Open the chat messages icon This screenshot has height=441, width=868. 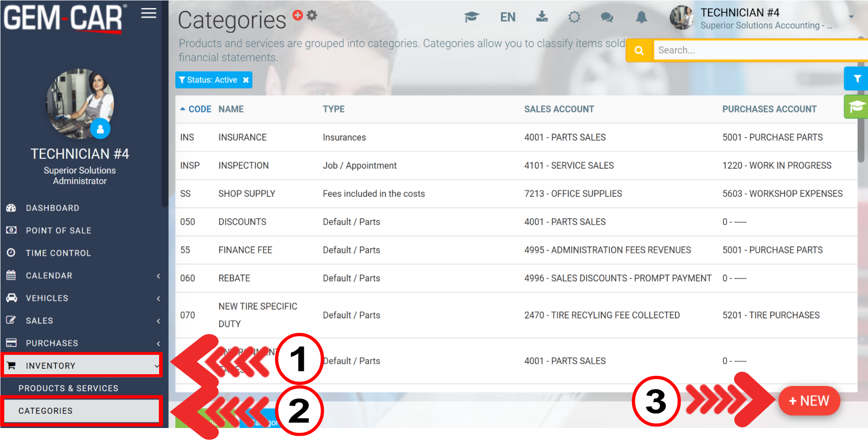[607, 17]
